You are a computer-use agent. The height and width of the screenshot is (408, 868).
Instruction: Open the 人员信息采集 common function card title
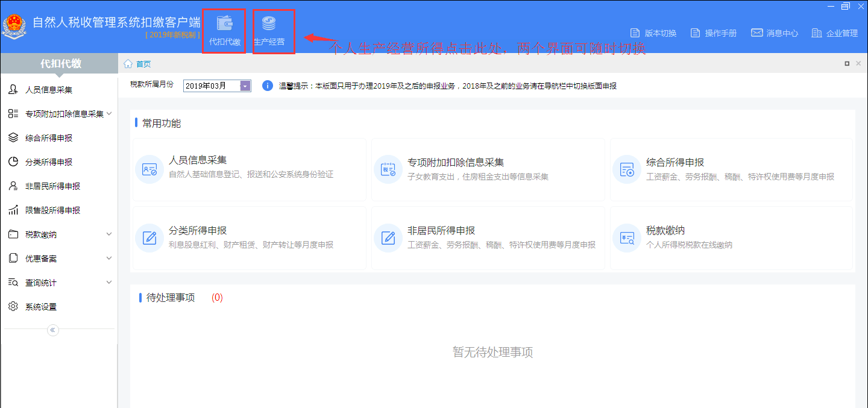(x=198, y=161)
